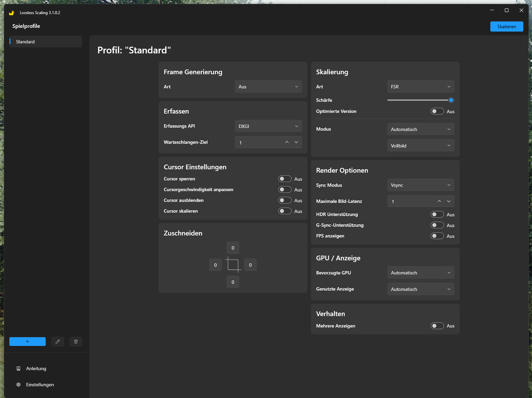Click the GPU / Anzeige section title
This screenshot has height=398, width=532.
tap(338, 258)
